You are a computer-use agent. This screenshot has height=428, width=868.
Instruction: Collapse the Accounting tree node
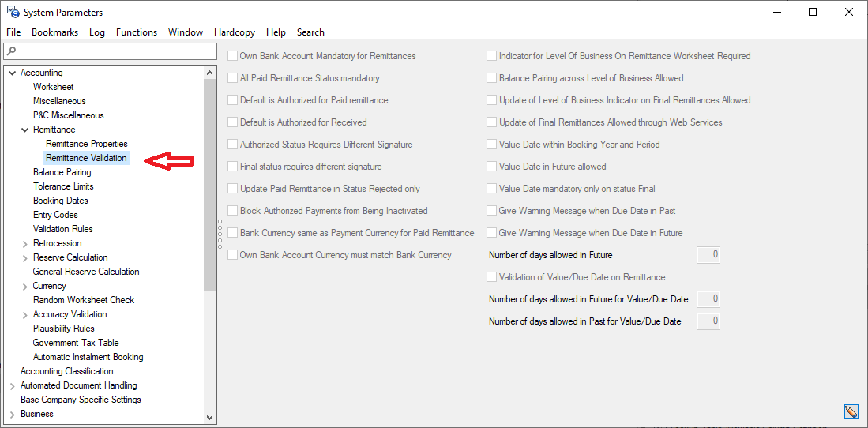click(x=12, y=73)
